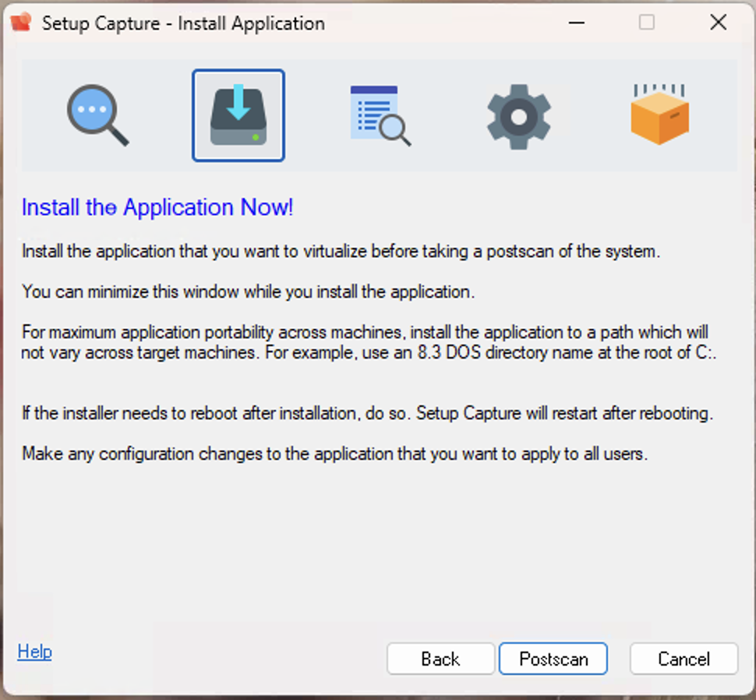Click the "Install the Application Now!" heading
The width and height of the screenshot is (756, 700).
point(157,208)
